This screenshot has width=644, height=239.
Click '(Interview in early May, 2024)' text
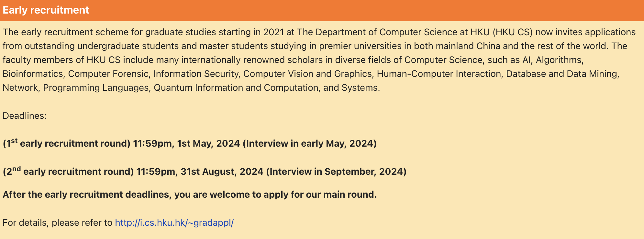[310, 143]
